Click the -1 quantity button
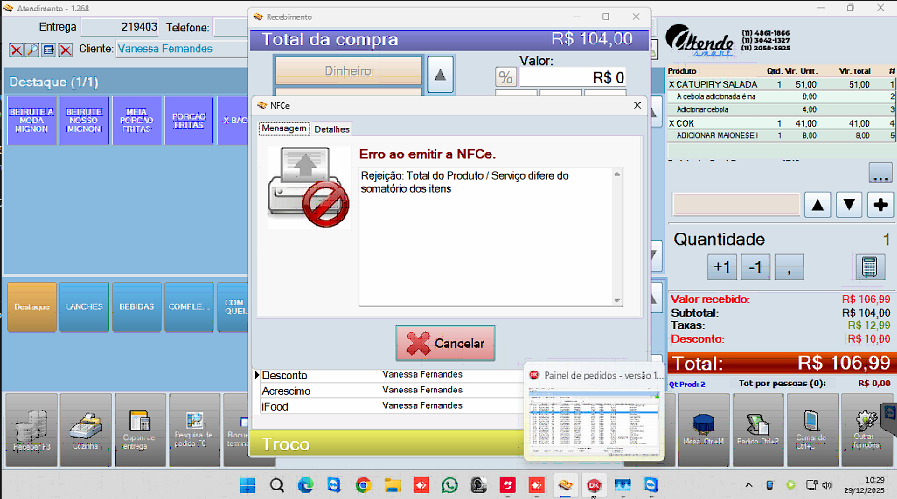This screenshot has height=499, width=897. (x=755, y=267)
